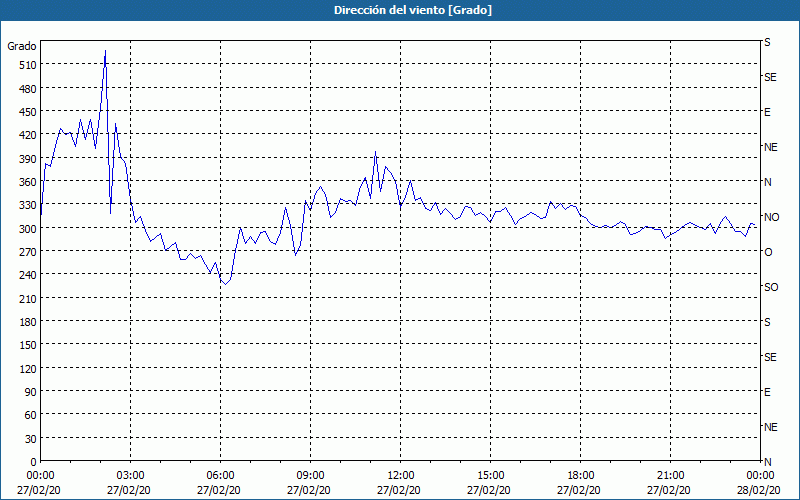Image resolution: width=800 pixels, height=500 pixels.
Task: Click the 06:00 time axis label
Action: tap(220, 475)
